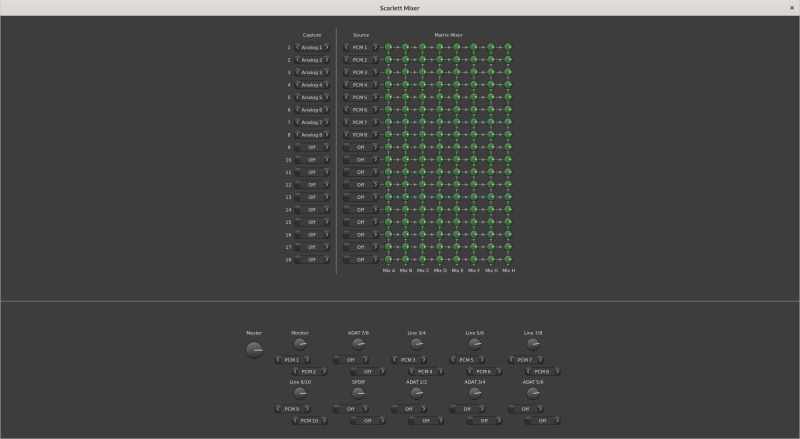Click previous arrow on Analog 6 capture selector

pos(297,110)
